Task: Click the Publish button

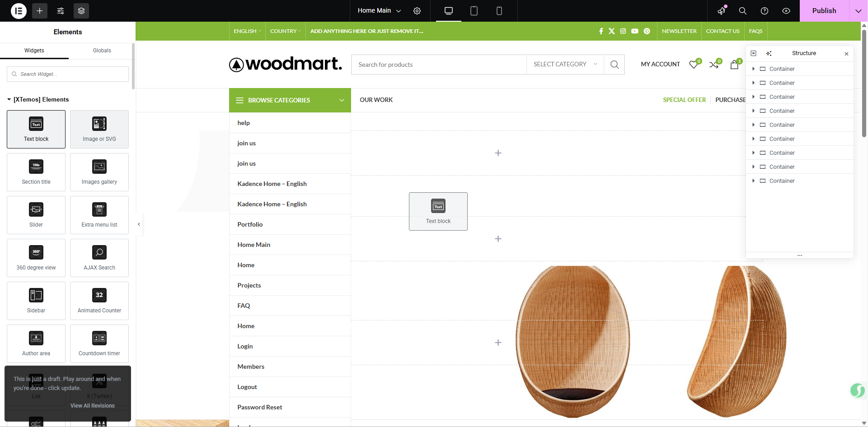Action: [824, 10]
